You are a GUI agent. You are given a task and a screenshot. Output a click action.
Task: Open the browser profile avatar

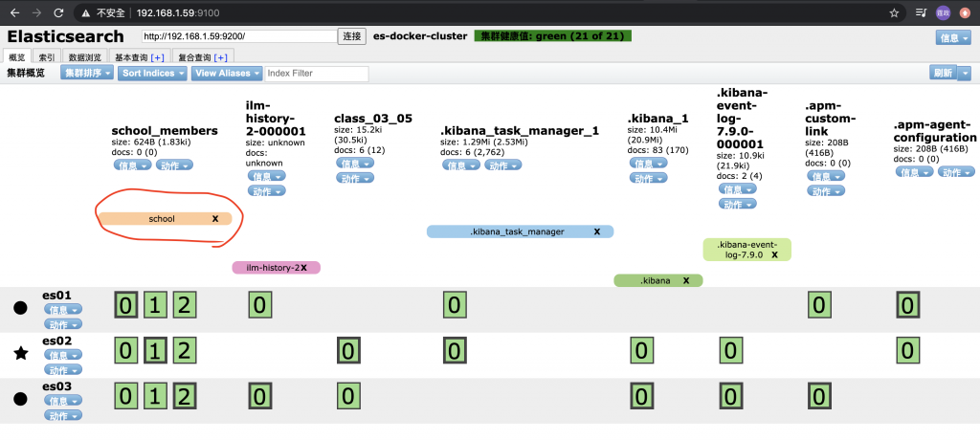point(943,12)
